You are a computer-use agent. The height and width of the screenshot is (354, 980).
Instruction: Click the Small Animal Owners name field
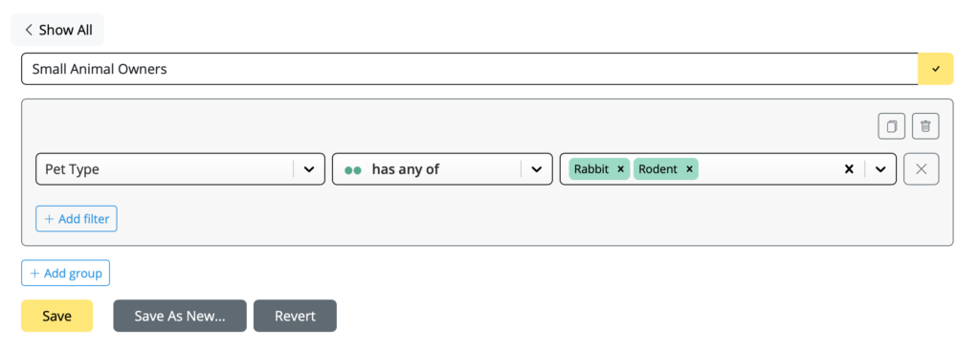click(469, 69)
